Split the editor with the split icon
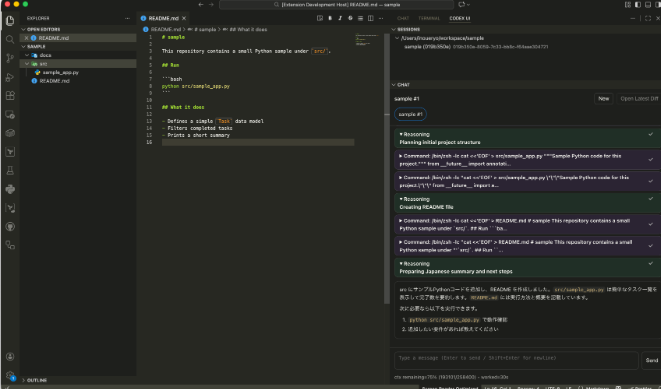 coord(371,18)
